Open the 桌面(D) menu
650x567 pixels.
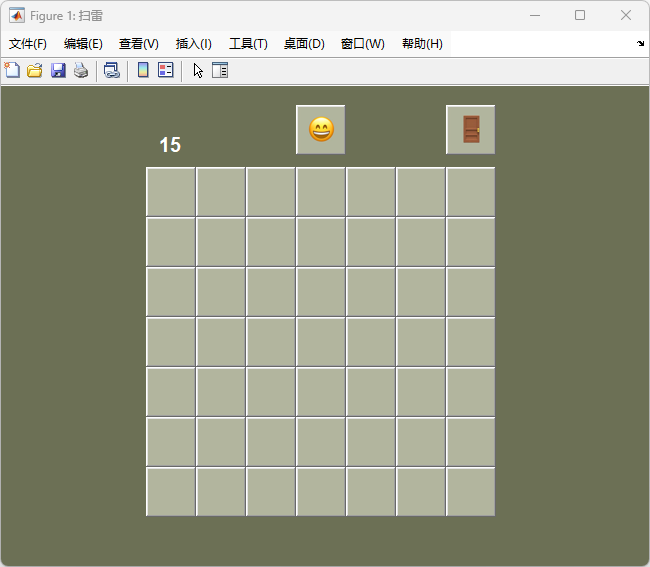tap(304, 44)
